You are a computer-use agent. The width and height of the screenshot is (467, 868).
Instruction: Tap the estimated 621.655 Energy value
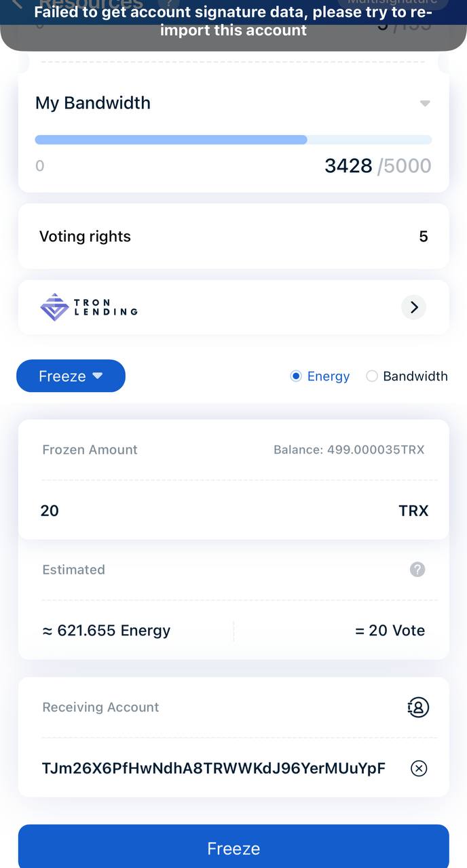click(x=107, y=631)
